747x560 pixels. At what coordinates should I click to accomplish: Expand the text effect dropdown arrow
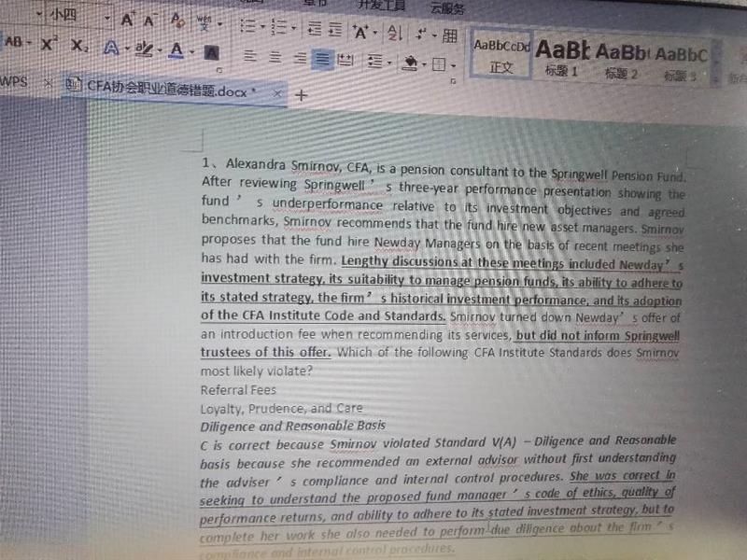click(127, 49)
